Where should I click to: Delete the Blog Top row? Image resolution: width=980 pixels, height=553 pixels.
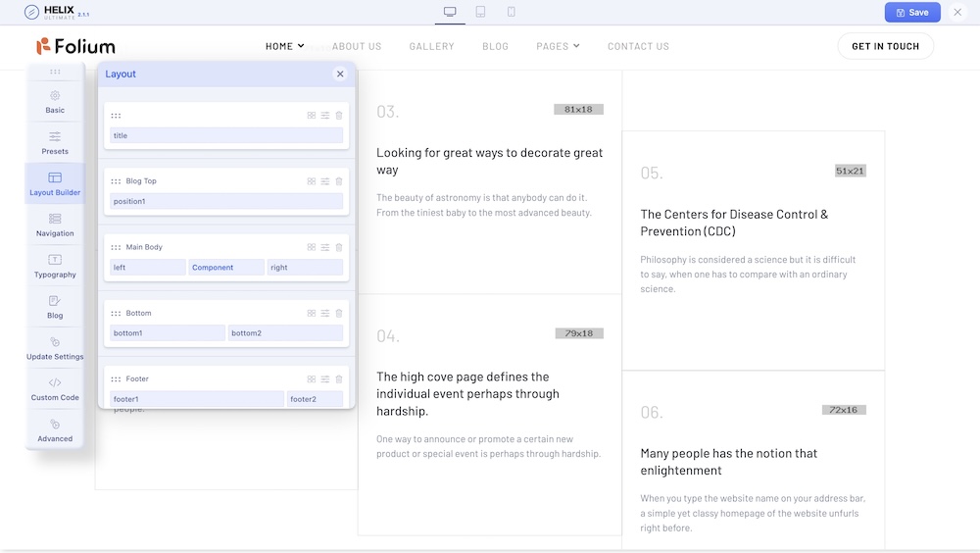point(339,181)
